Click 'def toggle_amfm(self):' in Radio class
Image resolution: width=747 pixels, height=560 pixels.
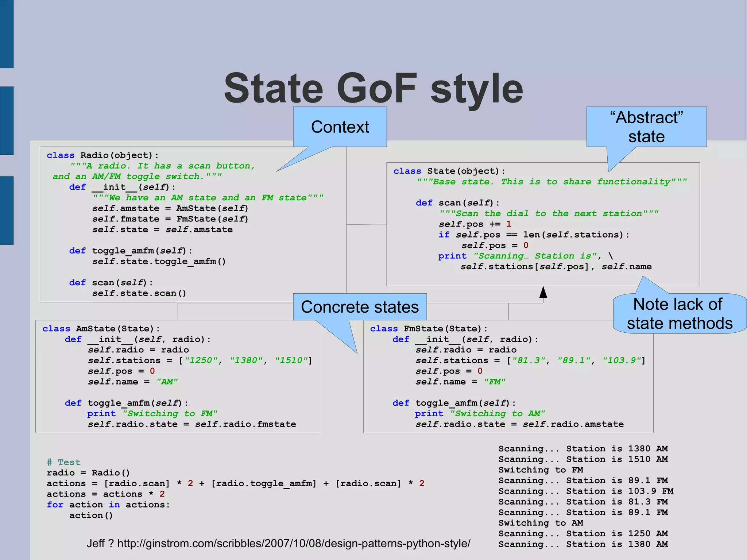point(131,251)
